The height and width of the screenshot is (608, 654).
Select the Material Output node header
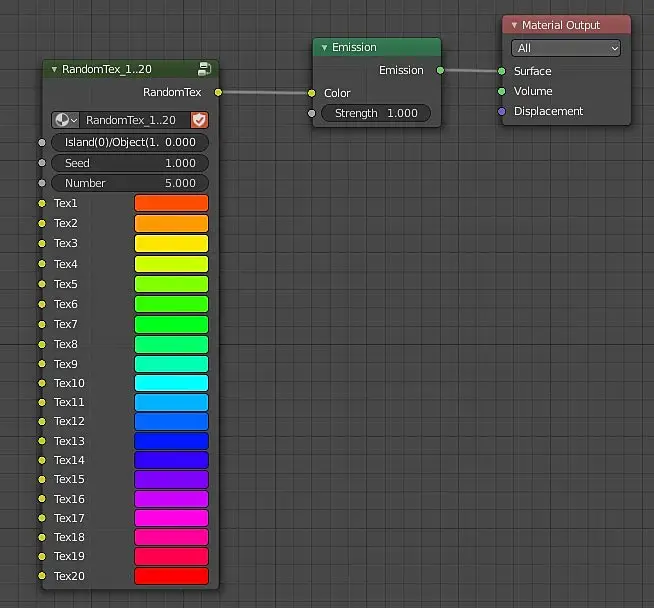click(566, 25)
